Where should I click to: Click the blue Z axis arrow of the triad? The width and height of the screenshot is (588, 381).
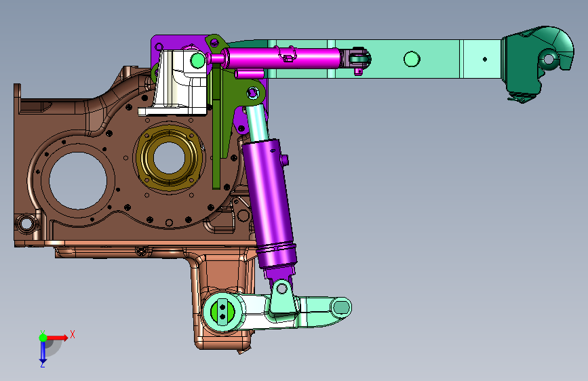(x=43, y=351)
